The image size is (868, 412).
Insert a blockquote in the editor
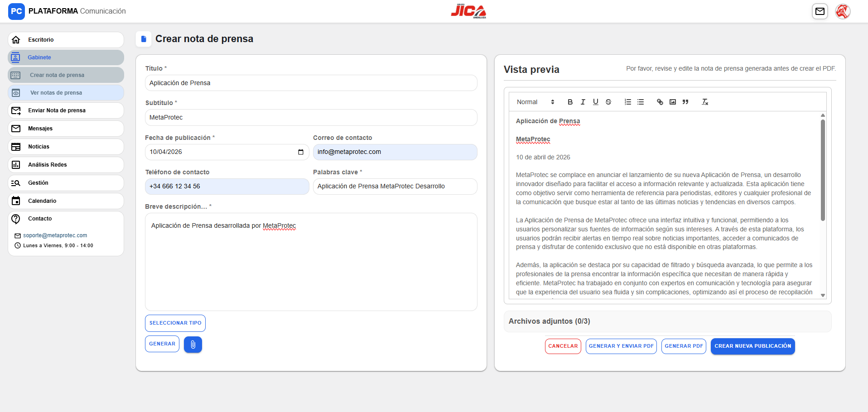685,102
